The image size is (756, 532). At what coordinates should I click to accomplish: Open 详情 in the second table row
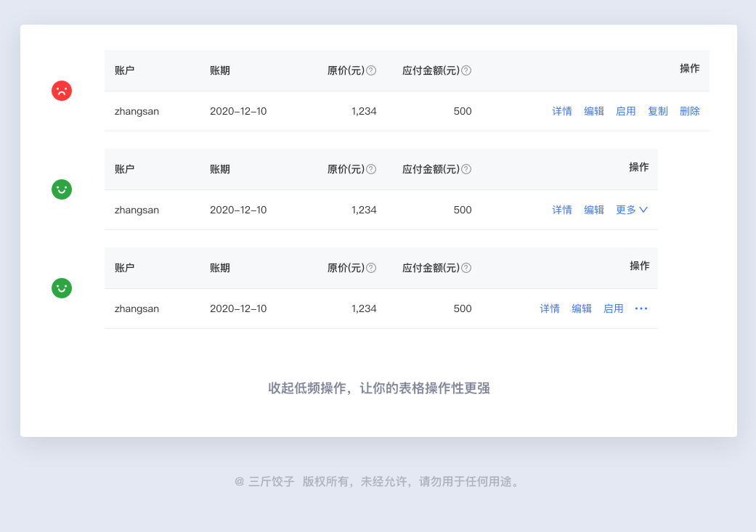click(x=561, y=210)
